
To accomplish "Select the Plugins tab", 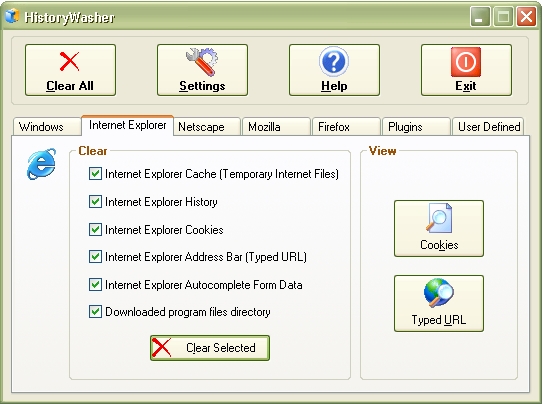I will 416,127.
